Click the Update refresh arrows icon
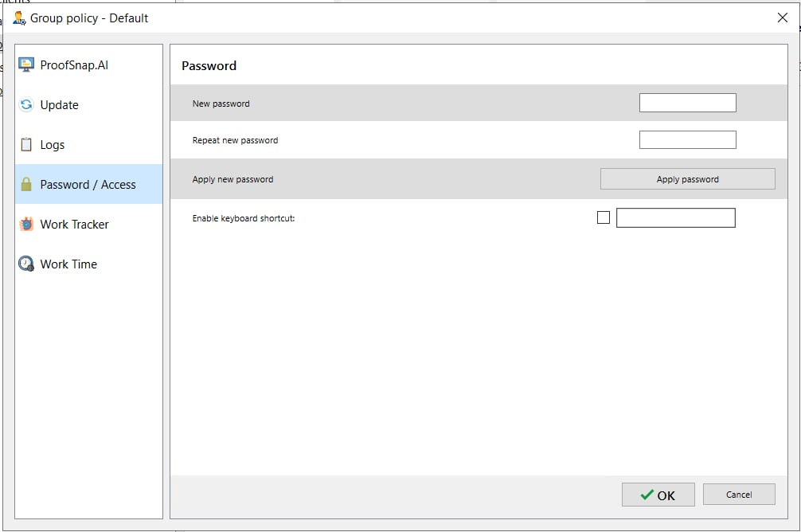The height and width of the screenshot is (532, 801). [26, 104]
